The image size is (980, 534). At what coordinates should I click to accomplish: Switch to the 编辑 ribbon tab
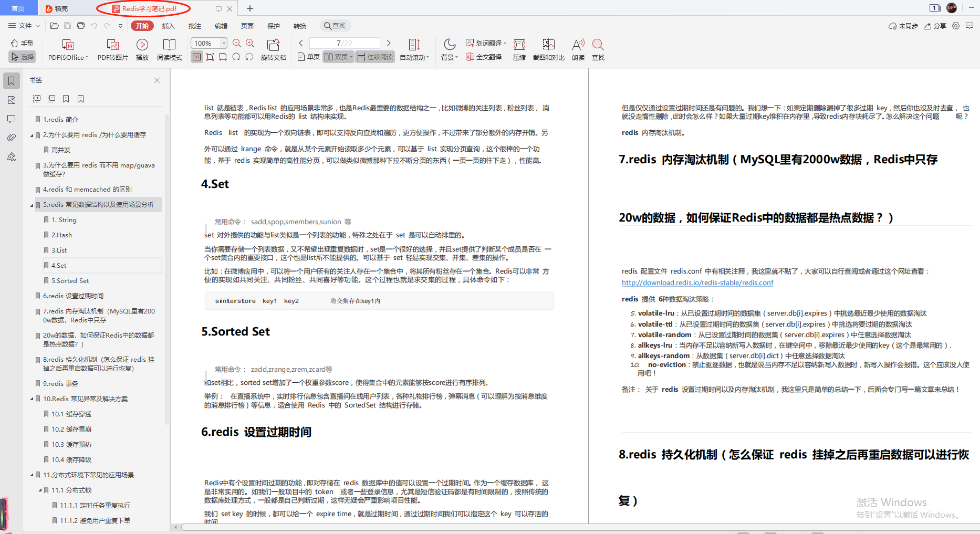point(221,26)
